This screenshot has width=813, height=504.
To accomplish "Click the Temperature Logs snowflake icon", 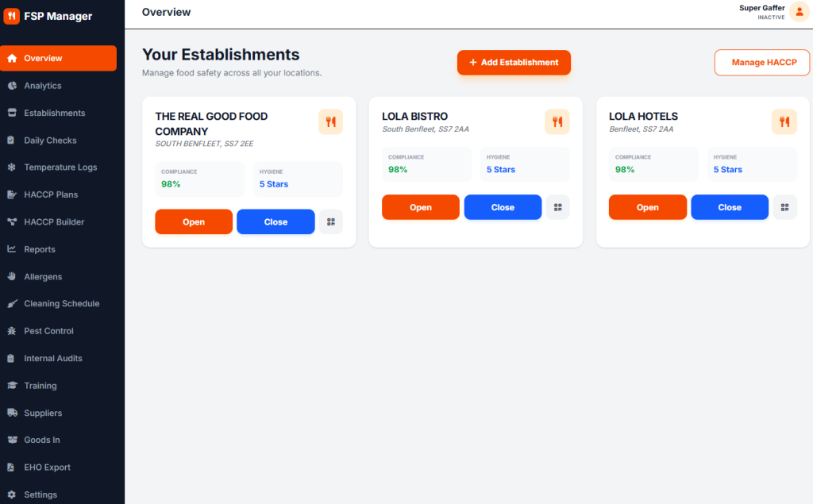I will [x=11, y=167].
